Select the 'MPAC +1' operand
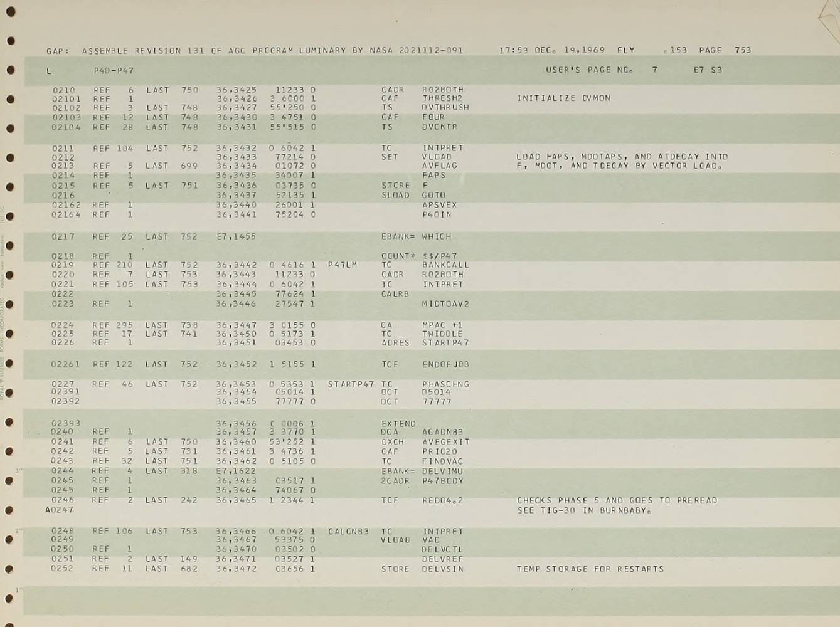Image resolution: width=840 pixels, height=627 pixels. click(442, 325)
